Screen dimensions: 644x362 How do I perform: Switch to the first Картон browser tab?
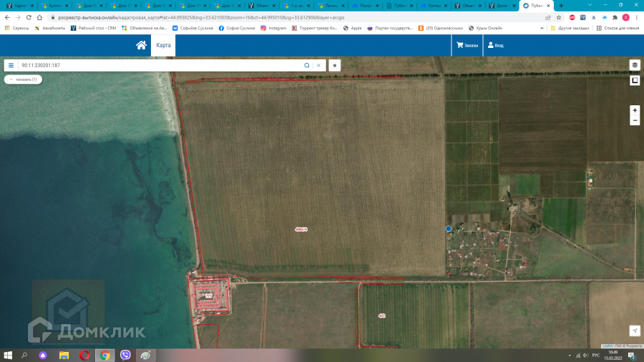tap(19, 6)
